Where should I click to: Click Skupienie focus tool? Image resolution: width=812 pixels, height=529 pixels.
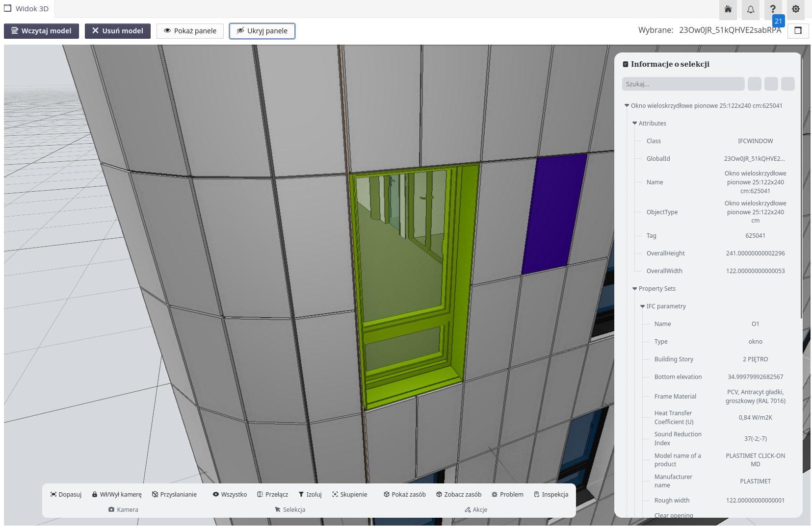click(x=349, y=494)
